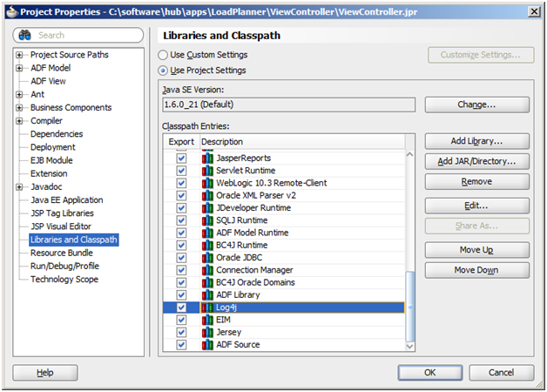Screen dimensions: 547x392
Task: Open the Resource Bundle category
Action: (x=62, y=253)
